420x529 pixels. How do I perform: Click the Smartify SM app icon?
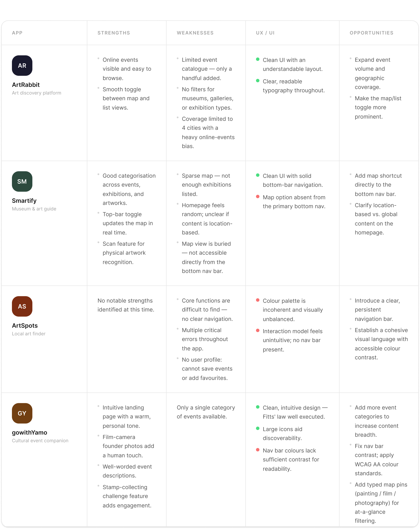22,182
